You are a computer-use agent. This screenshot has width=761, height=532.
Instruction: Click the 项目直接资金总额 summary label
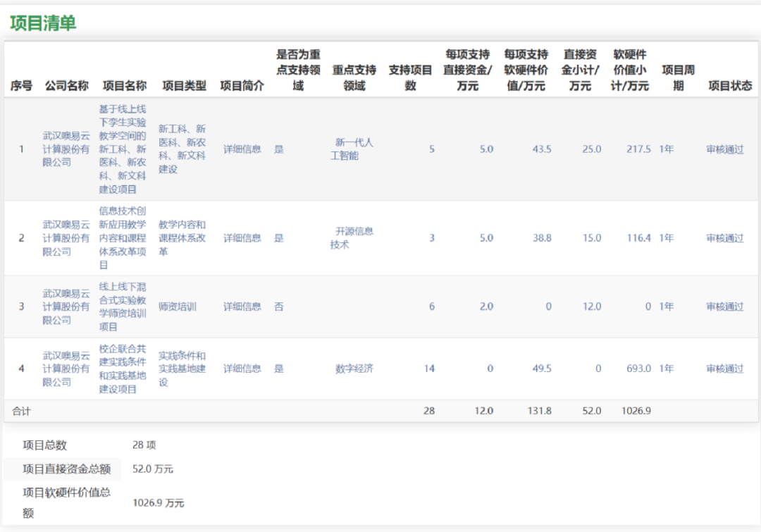(66, 469)
